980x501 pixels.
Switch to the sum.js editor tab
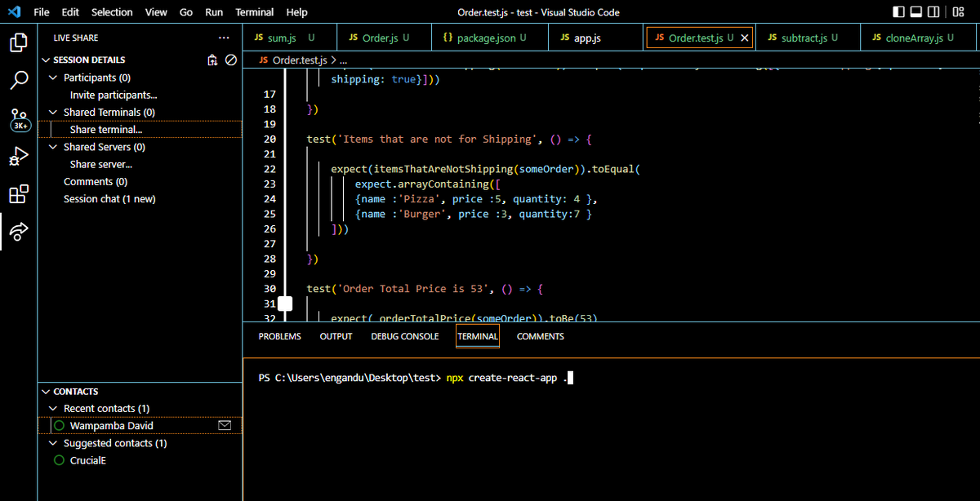290,38
